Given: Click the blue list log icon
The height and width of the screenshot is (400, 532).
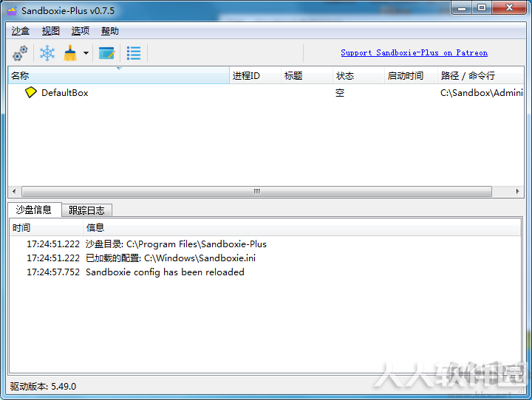Looking at the screenshot, I should tap(134, 53).
